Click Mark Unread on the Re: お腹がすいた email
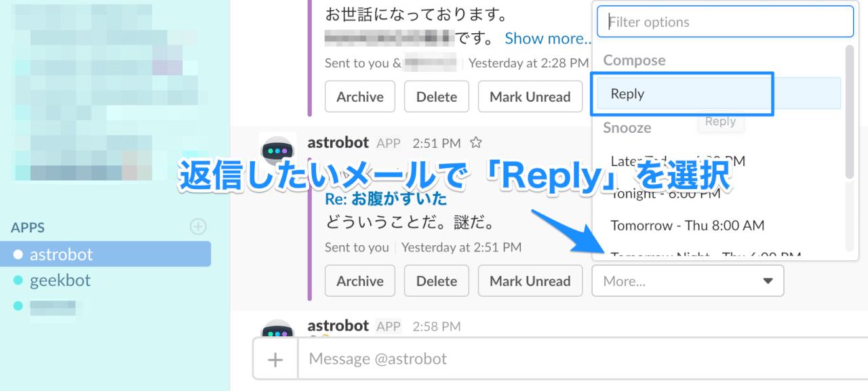The height and width of the screenshot is (391, 868). (x=530, y=281)
